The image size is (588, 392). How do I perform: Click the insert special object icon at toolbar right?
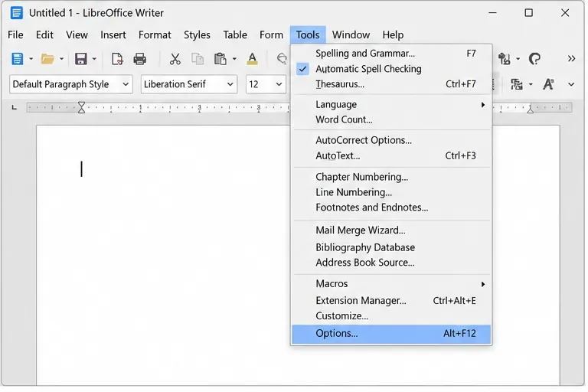[x=504, y=59]
